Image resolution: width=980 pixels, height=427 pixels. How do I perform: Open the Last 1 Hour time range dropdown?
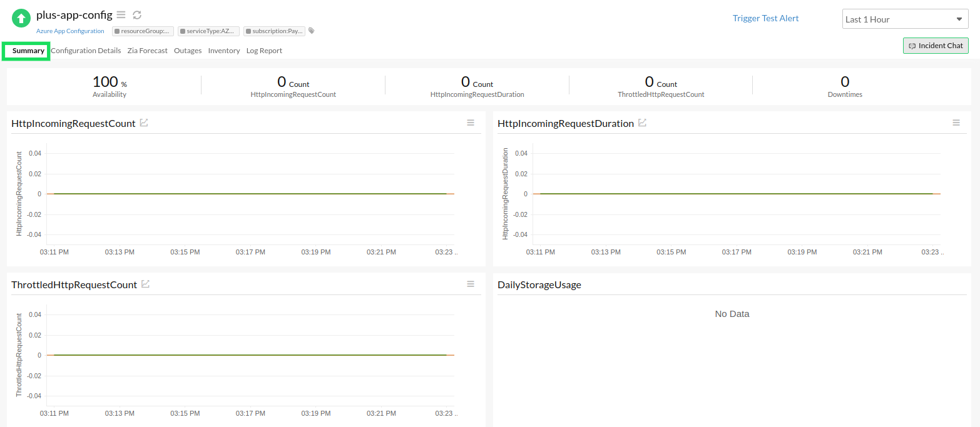pos(905,19)
